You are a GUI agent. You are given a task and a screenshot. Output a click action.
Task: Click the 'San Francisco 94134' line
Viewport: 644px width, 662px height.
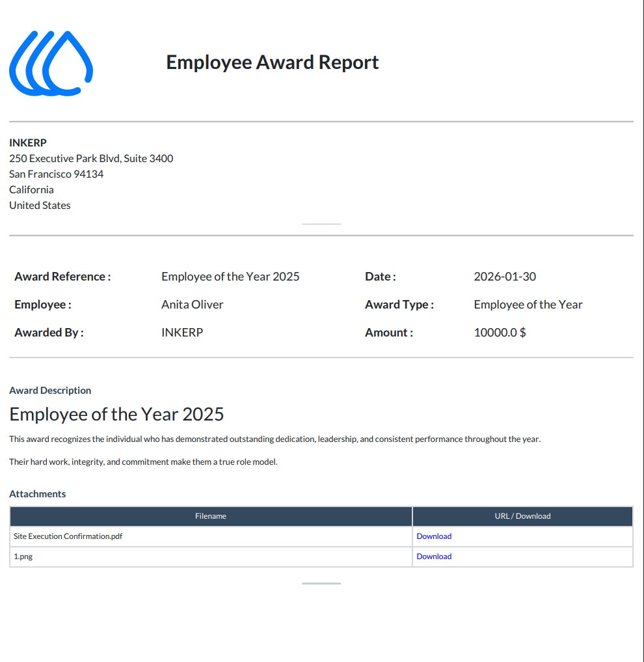point(56,174)
